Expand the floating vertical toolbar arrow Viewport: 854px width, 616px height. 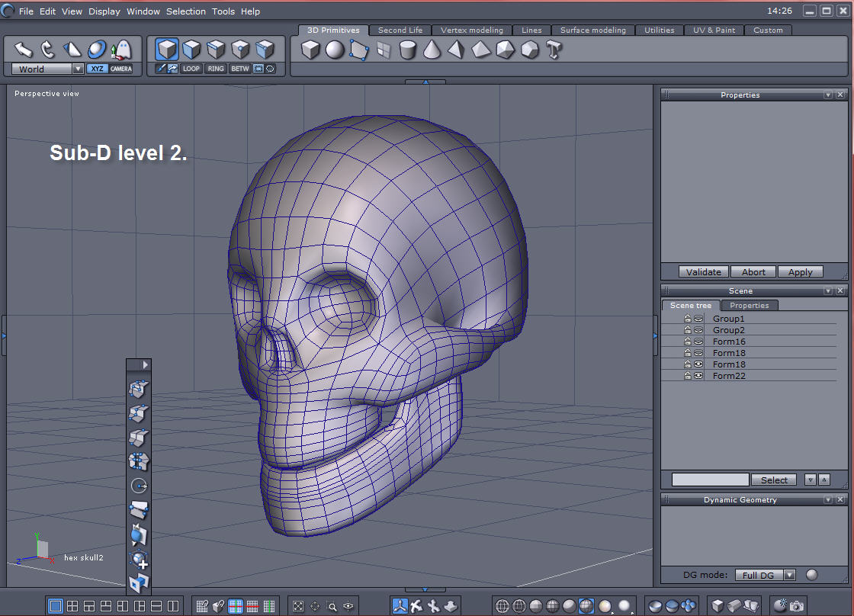[x=145, y=364]
